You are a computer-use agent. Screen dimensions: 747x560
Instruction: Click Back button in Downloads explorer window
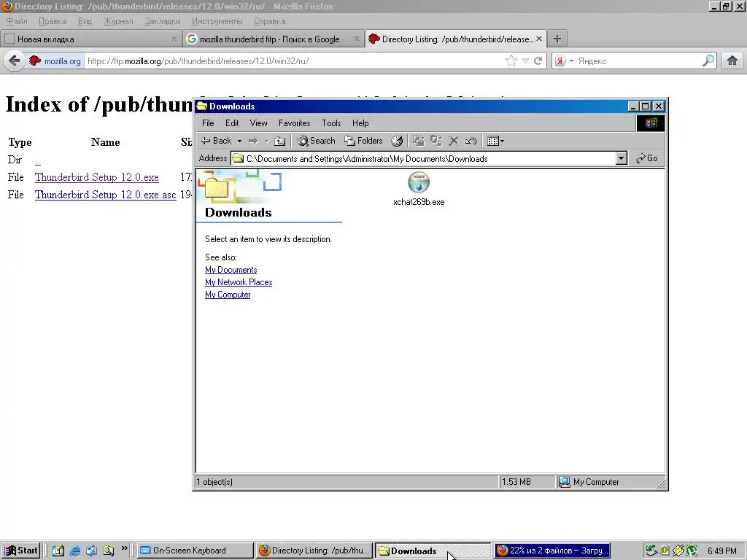coord(216,141)
